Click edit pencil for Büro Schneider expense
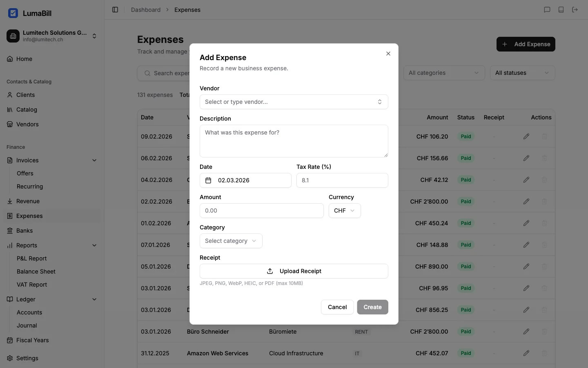Image resolution: width=588 pixels, height=368 pixels. pyautogui.click(x=526, y=332)
